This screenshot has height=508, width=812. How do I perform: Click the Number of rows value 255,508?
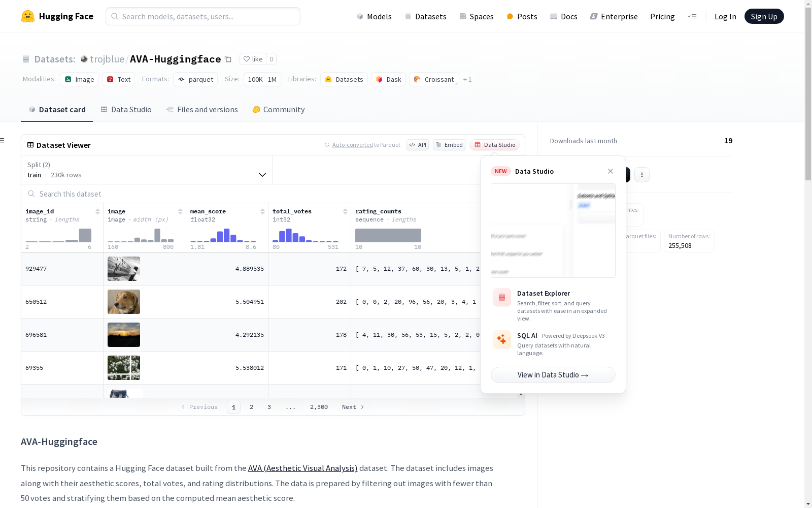[680, 245]
